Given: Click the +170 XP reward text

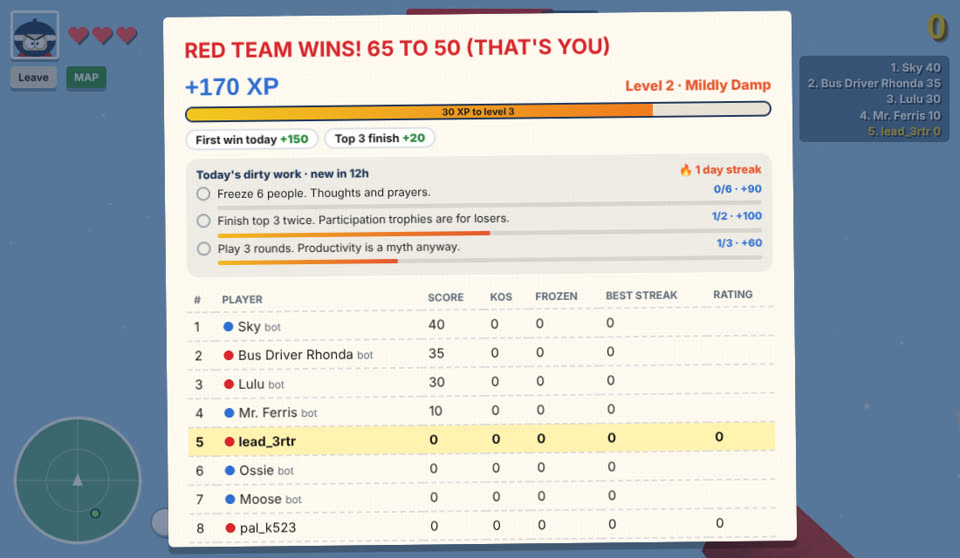Looking at the screenshot, I should (x=231, y=87).
